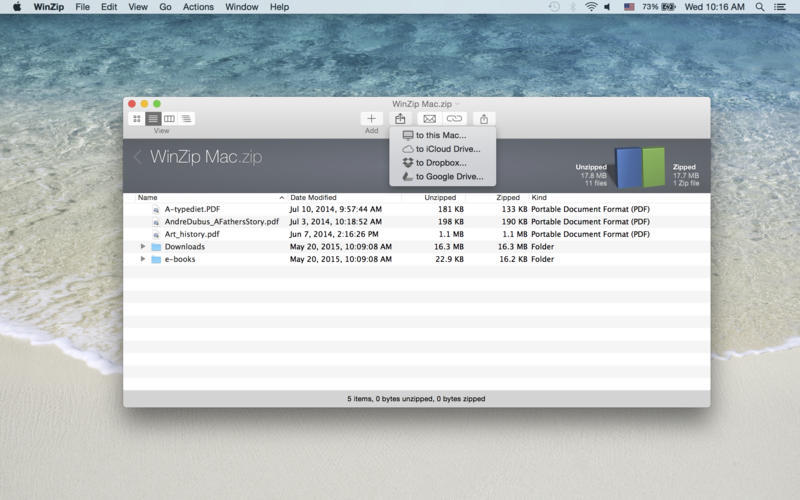Expand the e-books folder disclosure triangle
This screenshot has height=500, width=800.
tap(143, 259)
